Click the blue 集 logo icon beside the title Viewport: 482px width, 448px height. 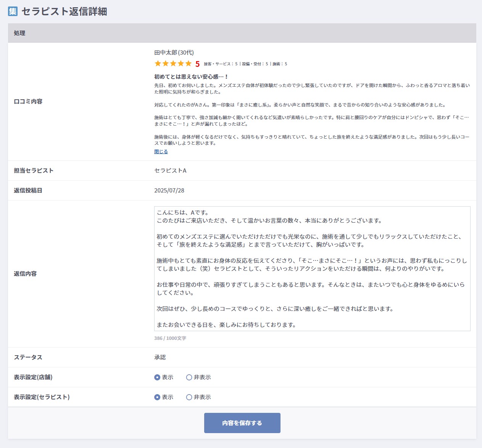(13, 11)
